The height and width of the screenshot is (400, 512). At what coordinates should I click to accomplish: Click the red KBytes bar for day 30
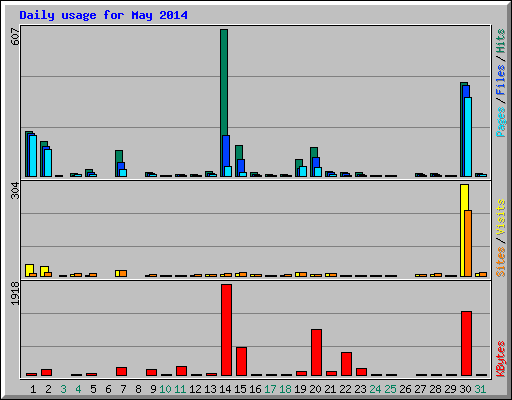[466, 344]
